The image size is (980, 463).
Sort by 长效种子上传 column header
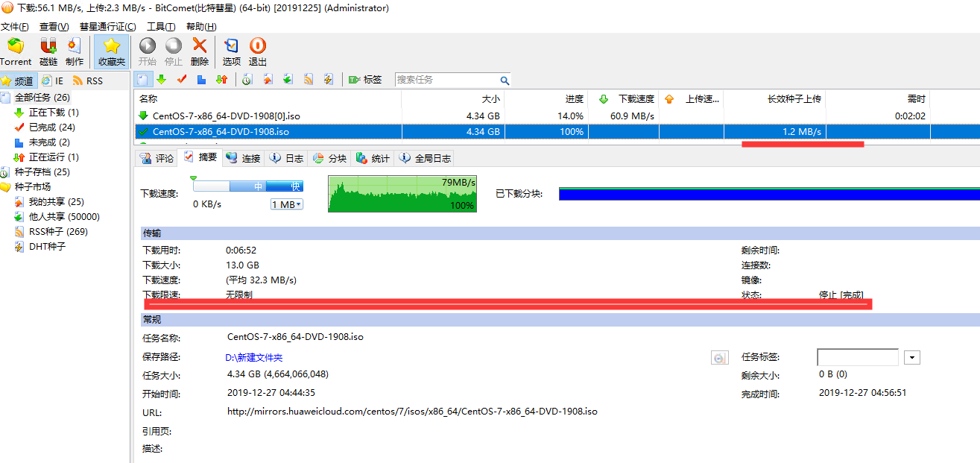pos(775,99)
